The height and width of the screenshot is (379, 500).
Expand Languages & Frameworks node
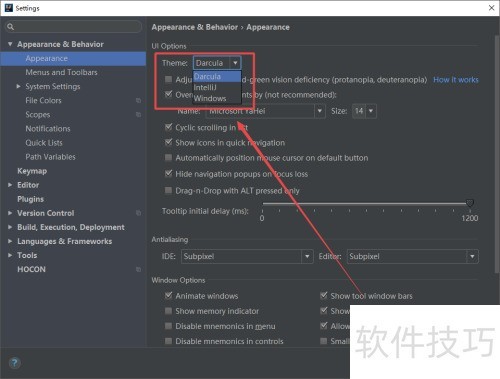pyautogui.click(x=10, y=241)
